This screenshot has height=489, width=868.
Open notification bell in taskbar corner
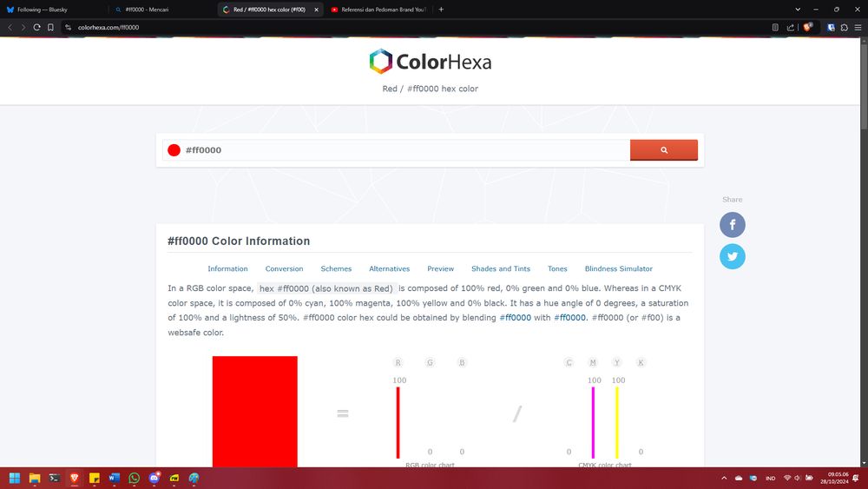(x=856, y=478)
